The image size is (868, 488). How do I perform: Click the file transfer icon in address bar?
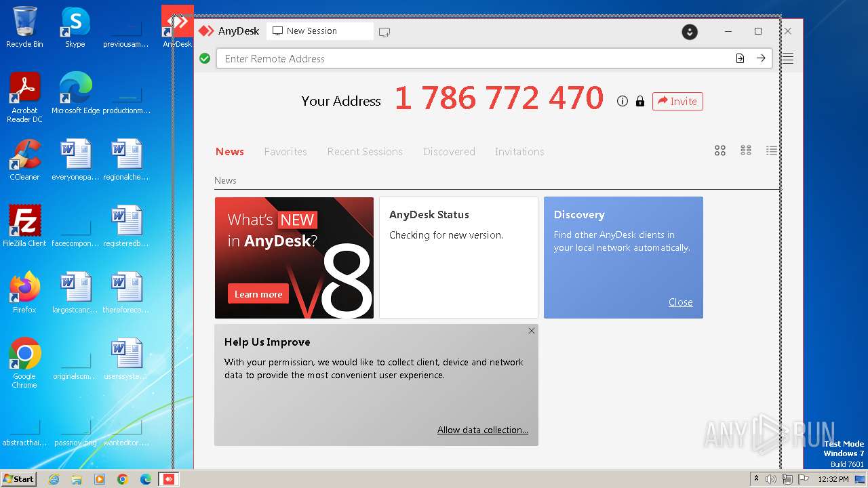740,59
